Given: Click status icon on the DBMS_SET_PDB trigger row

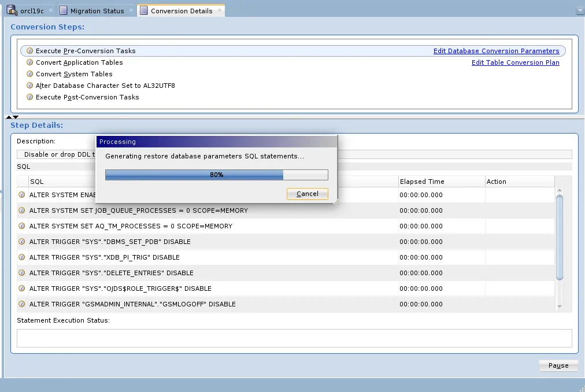Looking at the screenshot, I should click(21, 242).
